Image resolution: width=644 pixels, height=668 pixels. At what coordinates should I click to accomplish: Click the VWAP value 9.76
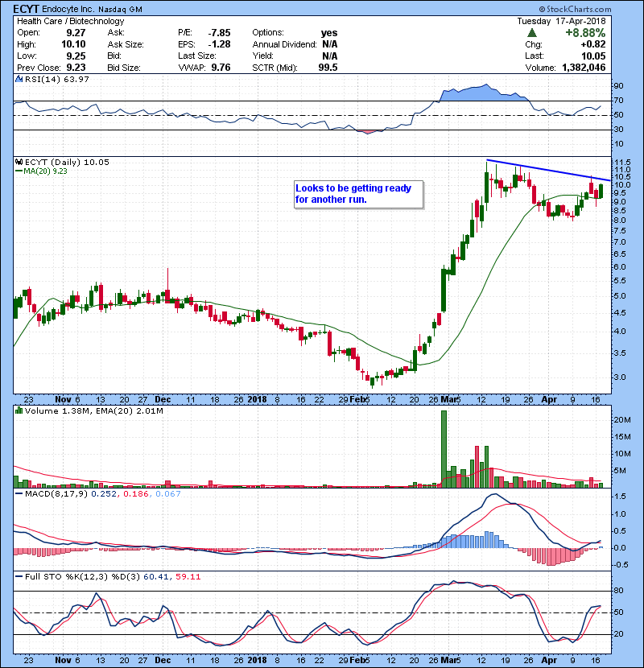pos(221,68)
